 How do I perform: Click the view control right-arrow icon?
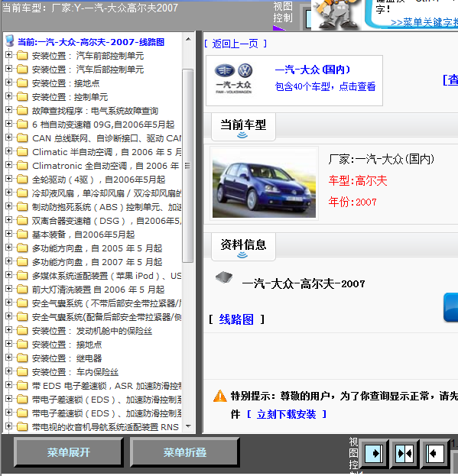(374, 454)
